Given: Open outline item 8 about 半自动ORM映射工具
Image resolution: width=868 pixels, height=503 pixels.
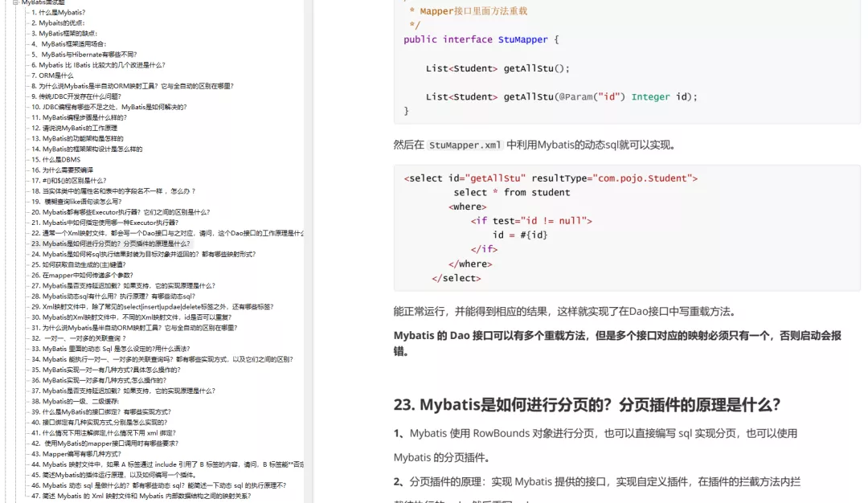Looking at the screenshot, I should click(133, 86).
